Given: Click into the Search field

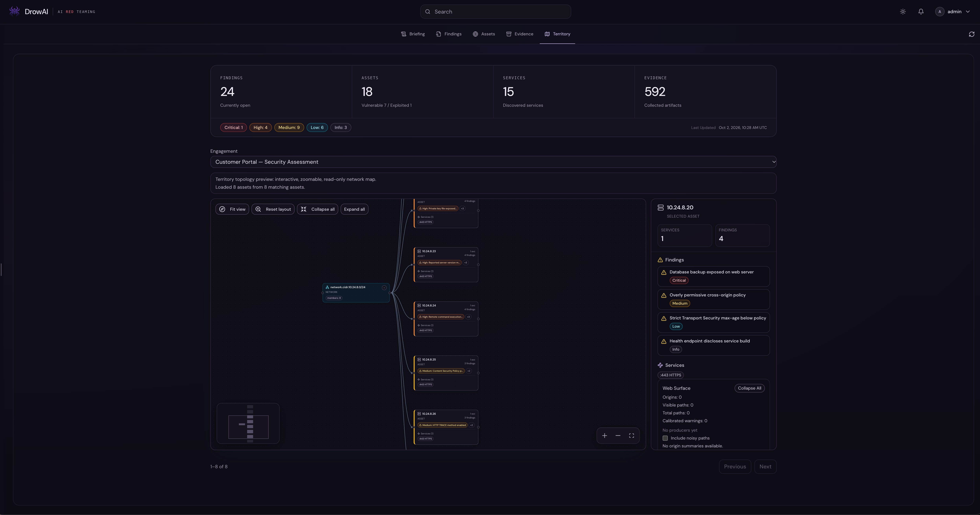Looking at the screenshot, I should [495, 12].
